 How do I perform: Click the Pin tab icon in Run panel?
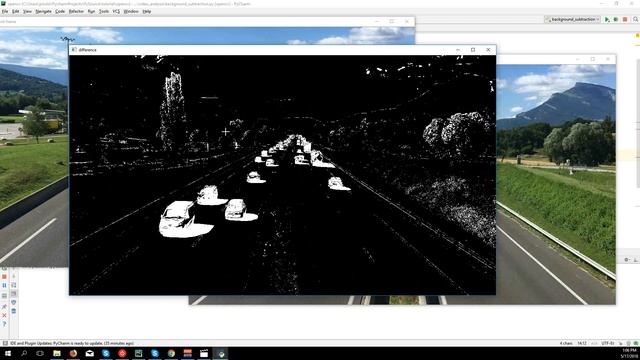[4, 306]
